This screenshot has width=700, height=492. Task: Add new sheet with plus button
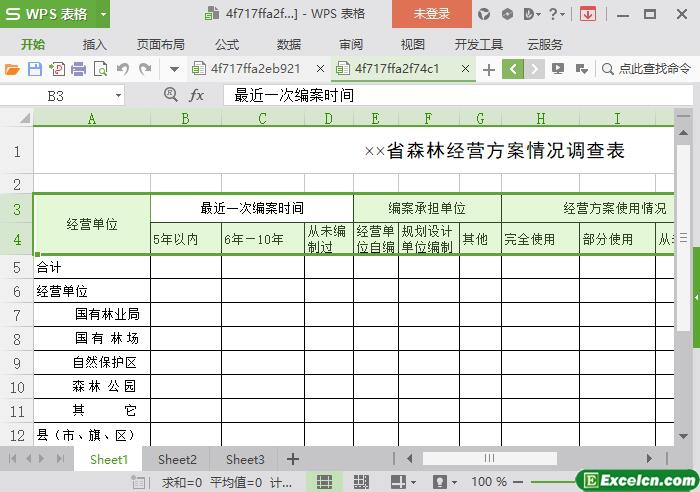tap(293, 459)
